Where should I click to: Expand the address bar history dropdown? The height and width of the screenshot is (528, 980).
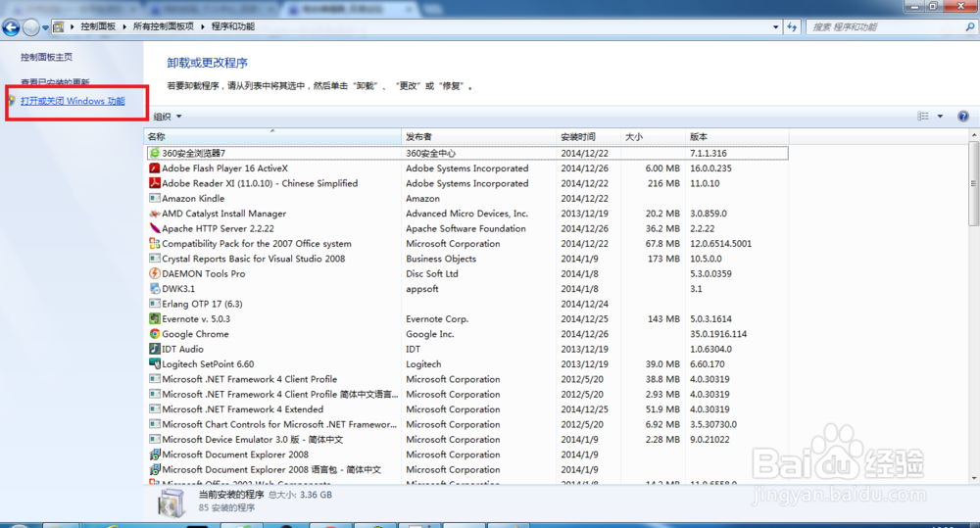(775, 26)
